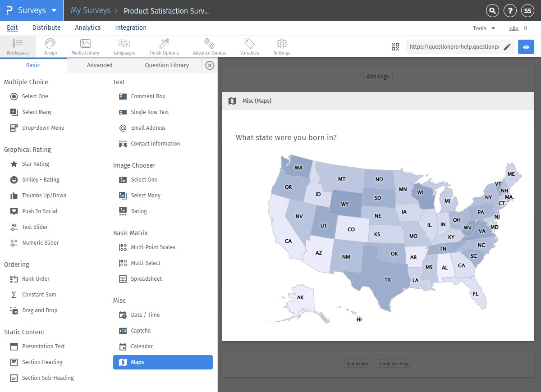Open the Variables tag icon
541x392 pixels.
249,46
